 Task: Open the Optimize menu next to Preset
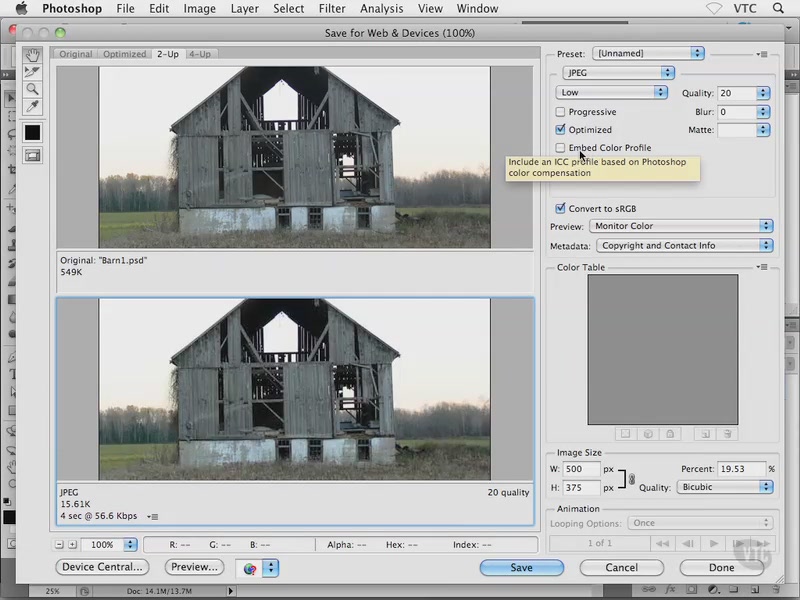762,54
